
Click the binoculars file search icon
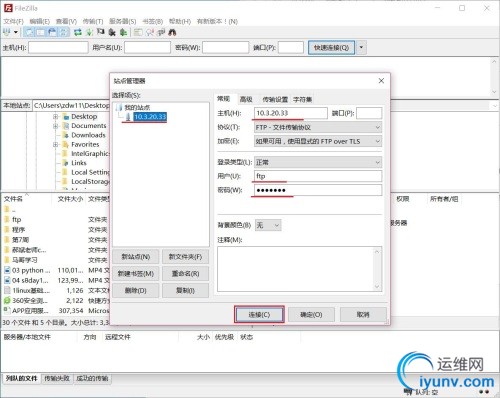pos(172,32)
